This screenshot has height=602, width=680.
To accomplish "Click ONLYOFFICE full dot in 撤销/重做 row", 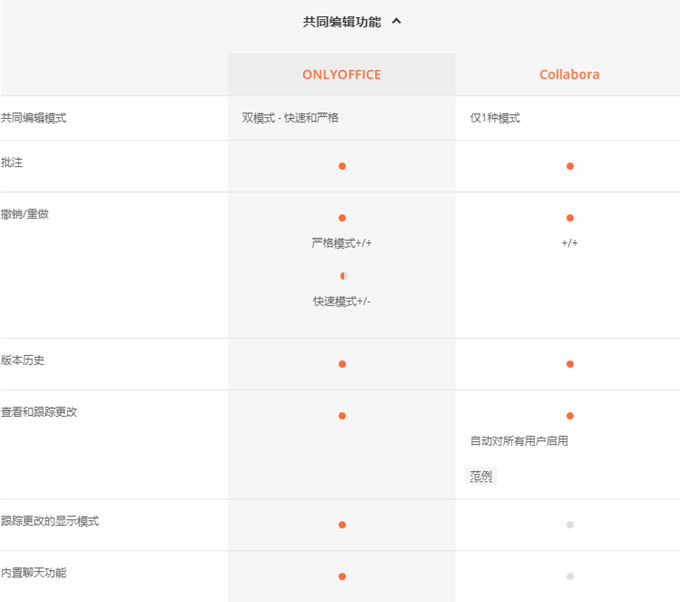I will pyautogui.click(x=342, y=218).
